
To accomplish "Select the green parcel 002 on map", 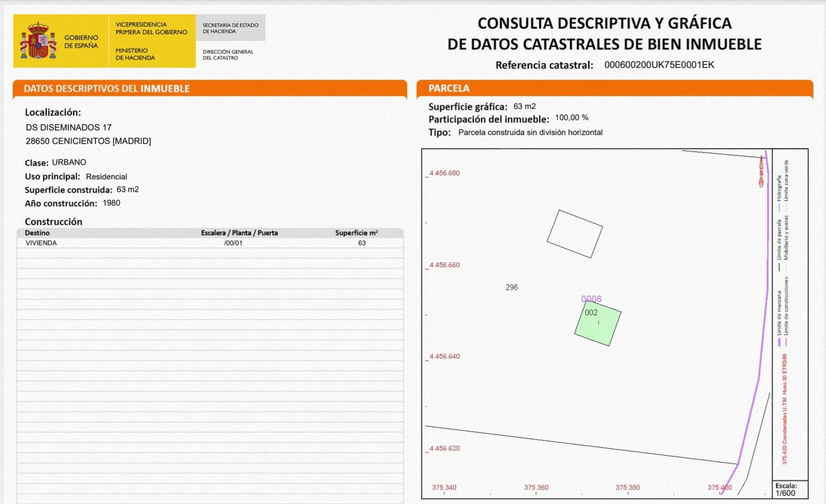I will [x=598, y=323].
